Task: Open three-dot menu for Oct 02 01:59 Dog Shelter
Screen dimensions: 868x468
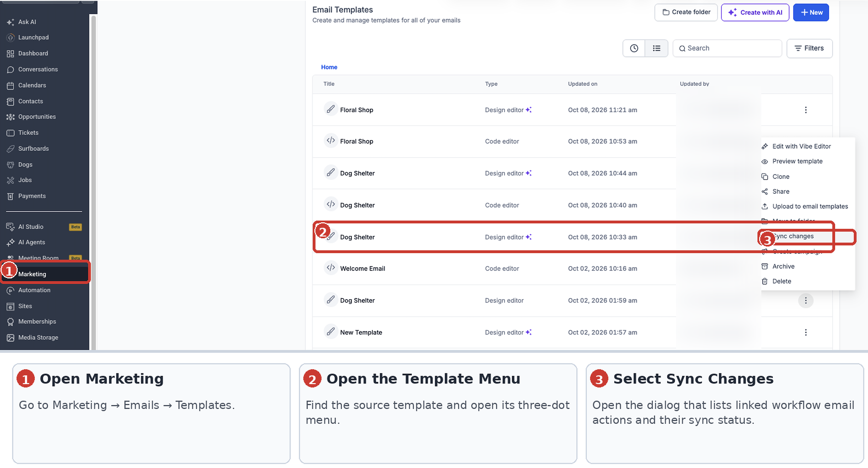Action: point(806,300)
